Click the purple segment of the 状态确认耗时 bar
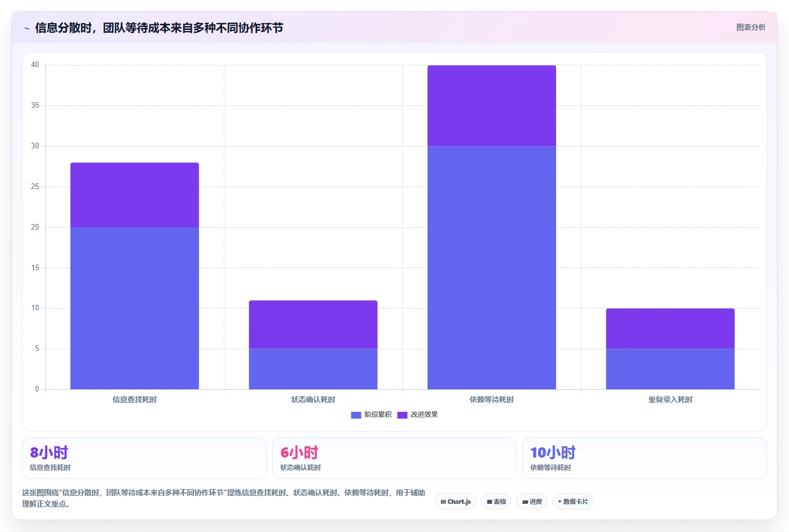 pyautogui.click(x=313, y=324)
